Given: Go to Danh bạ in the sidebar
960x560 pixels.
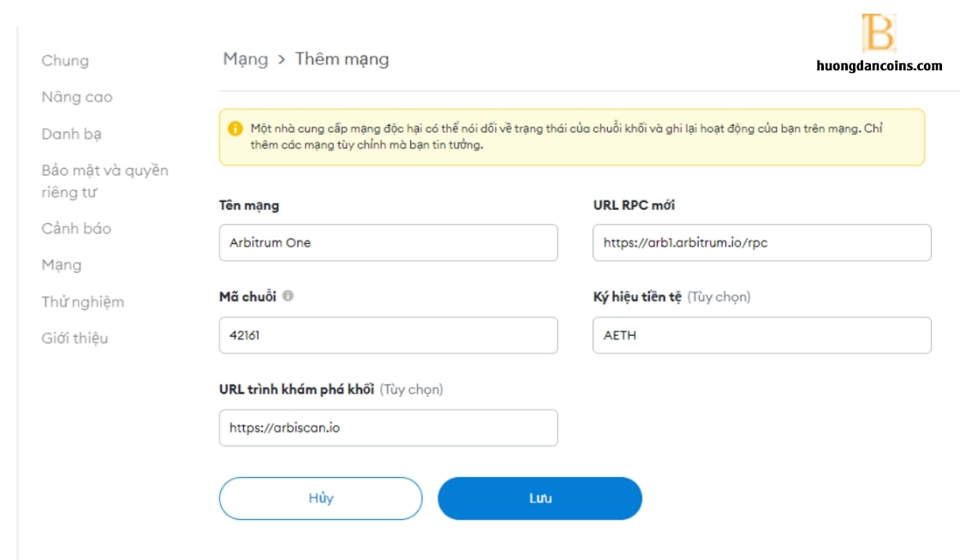Looking at the screenshot, I should click(x=72, y=134).
